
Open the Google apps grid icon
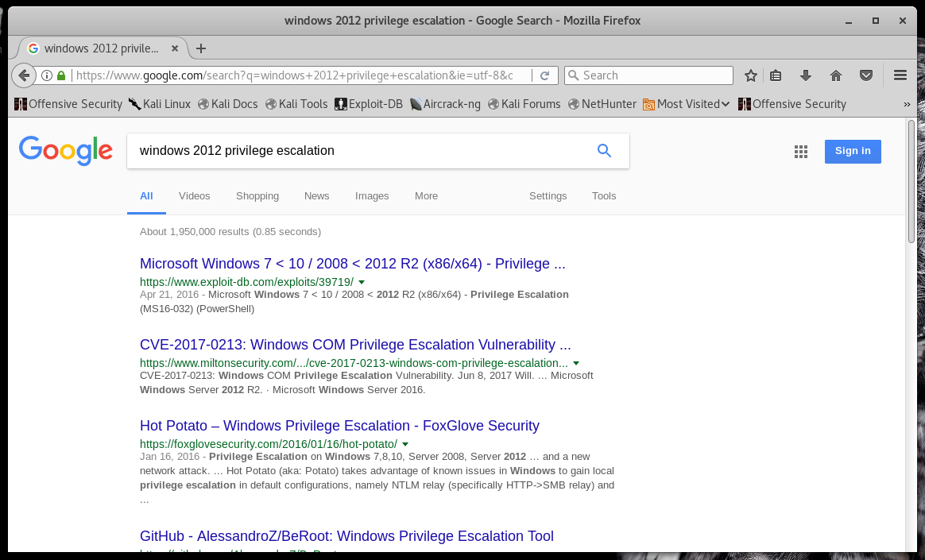pyautogui.click(x=800, y=152)
